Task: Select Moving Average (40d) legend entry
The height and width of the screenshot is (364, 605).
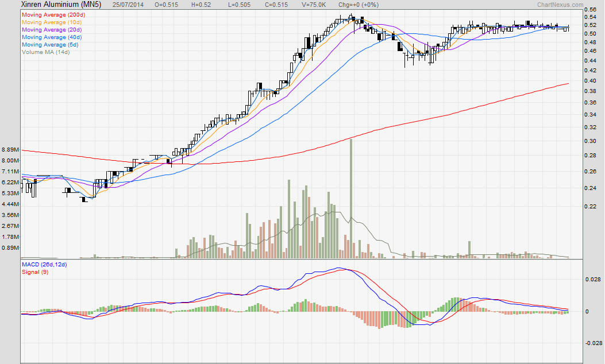Action: (52, 37)
